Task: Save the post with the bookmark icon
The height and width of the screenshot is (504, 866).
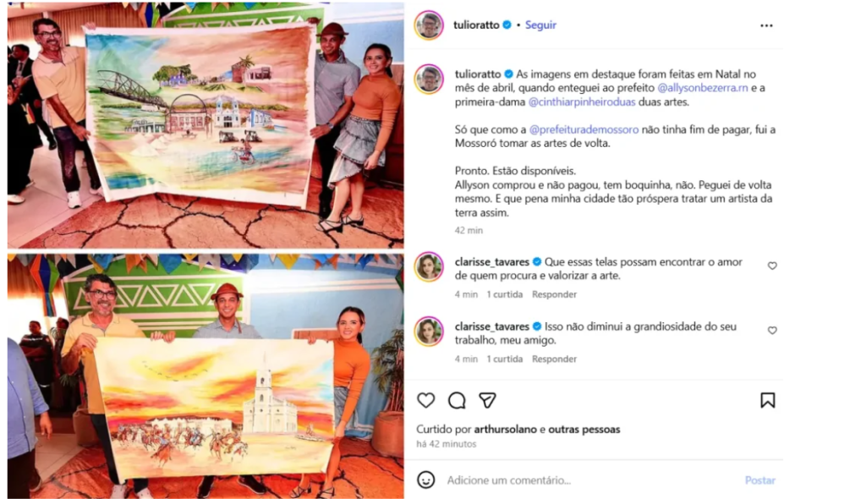Action: pos(767,400)
